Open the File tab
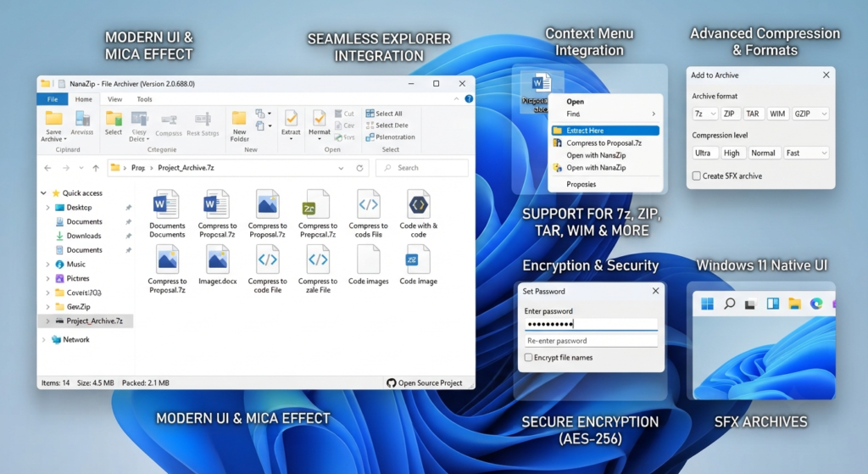This screenshot has height=474, width=868. (52, 99)
